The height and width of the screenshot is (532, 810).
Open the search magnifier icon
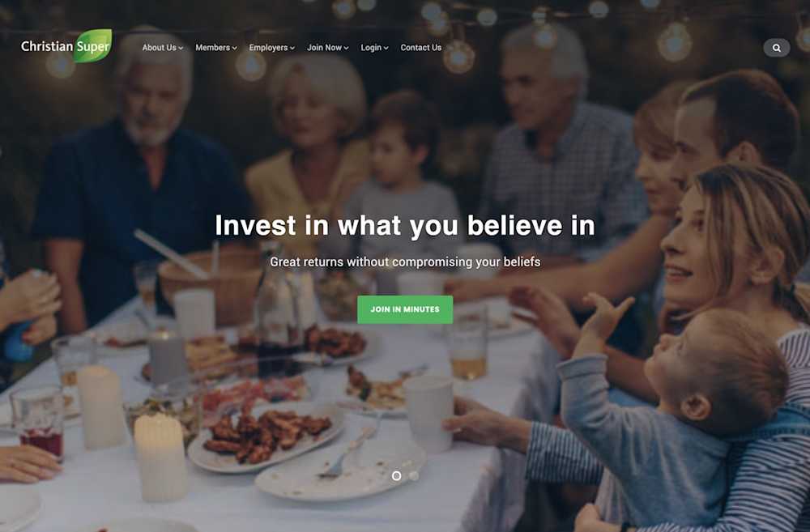pos(777,48)
